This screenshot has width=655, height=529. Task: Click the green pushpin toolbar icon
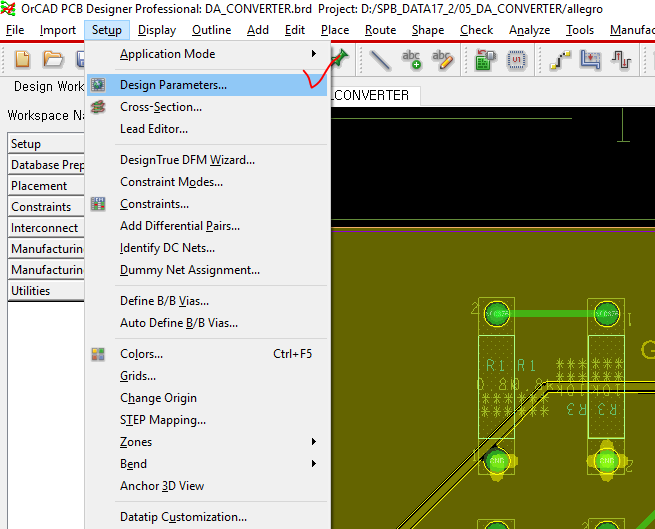click(x=341, y=58)
